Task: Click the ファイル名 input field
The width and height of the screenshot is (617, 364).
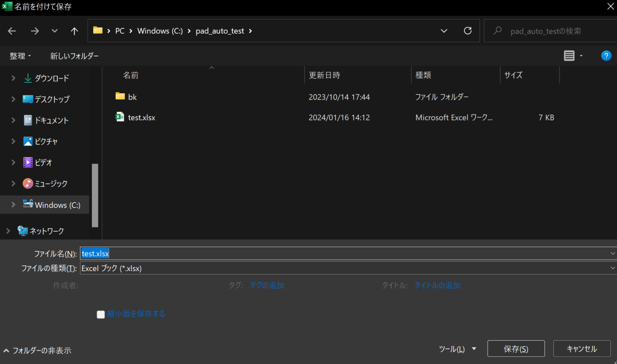Action: [x=345, y=254]
